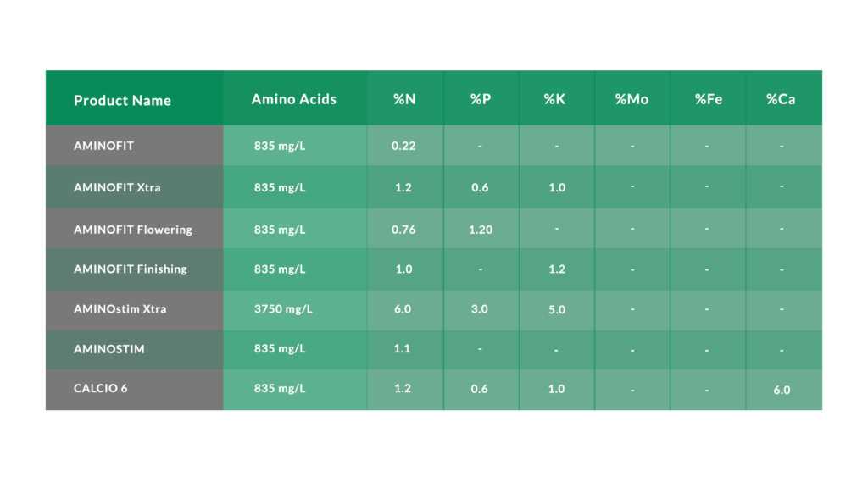Image resolution: width=868 pixels, height=488 pixels.
Task: Click the %Ca column header
Action: tap(781, 99)
